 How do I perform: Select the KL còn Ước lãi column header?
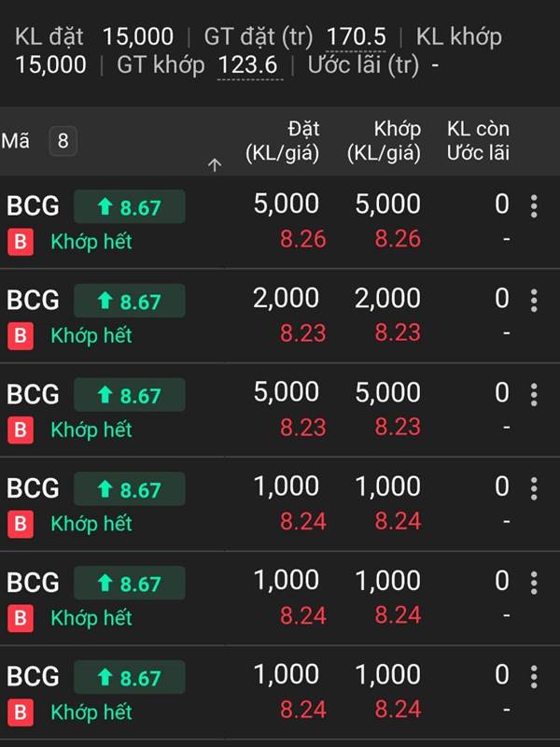(478, 141)
